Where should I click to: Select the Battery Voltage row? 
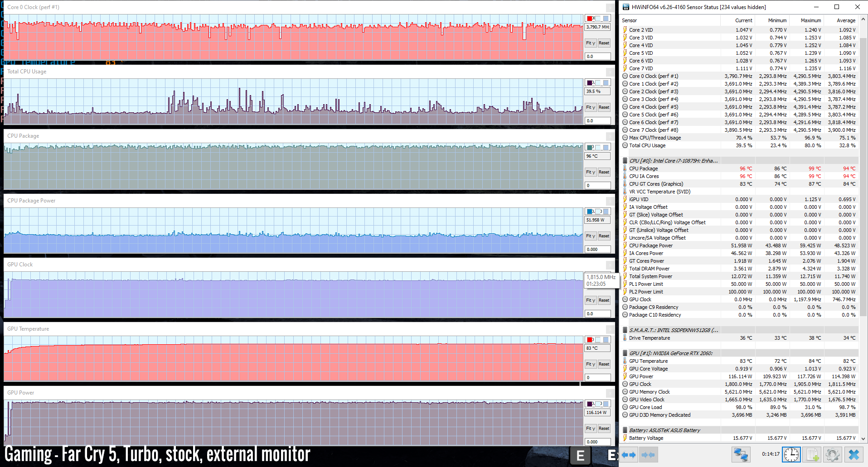(x=739, y=438)
